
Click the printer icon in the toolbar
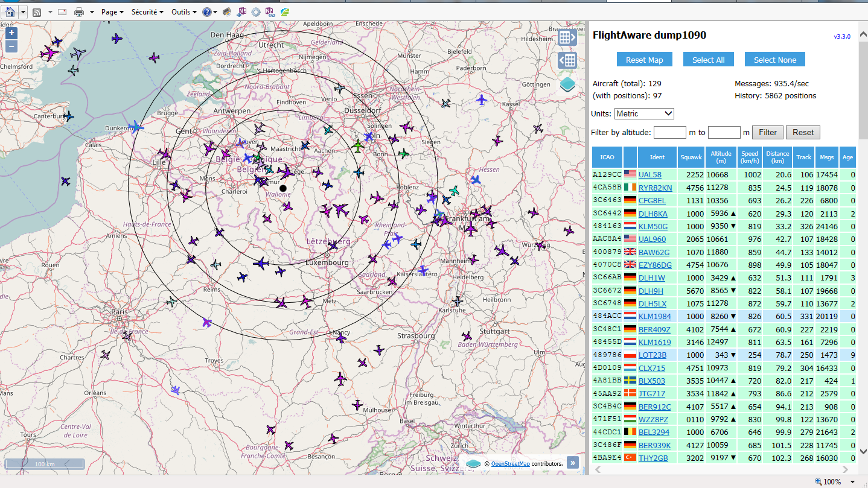click(x=79, y=12)
